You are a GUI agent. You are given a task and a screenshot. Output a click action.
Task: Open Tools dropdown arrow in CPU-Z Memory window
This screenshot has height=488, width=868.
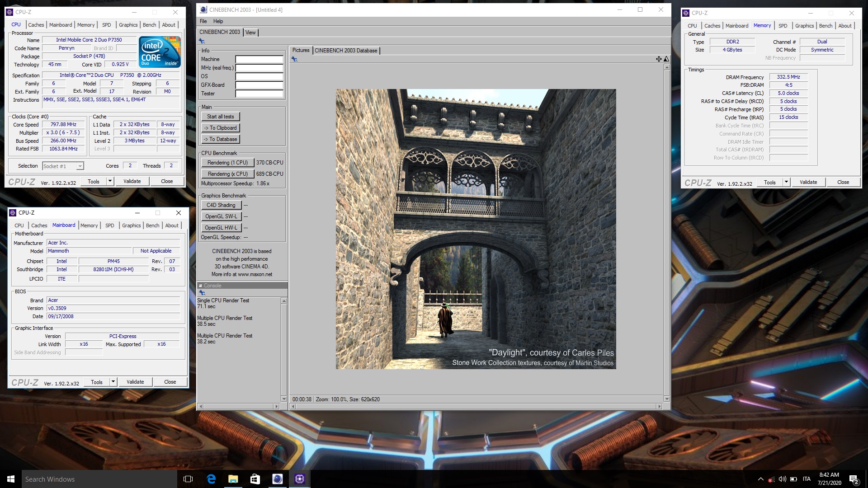(x=786, y=182)
